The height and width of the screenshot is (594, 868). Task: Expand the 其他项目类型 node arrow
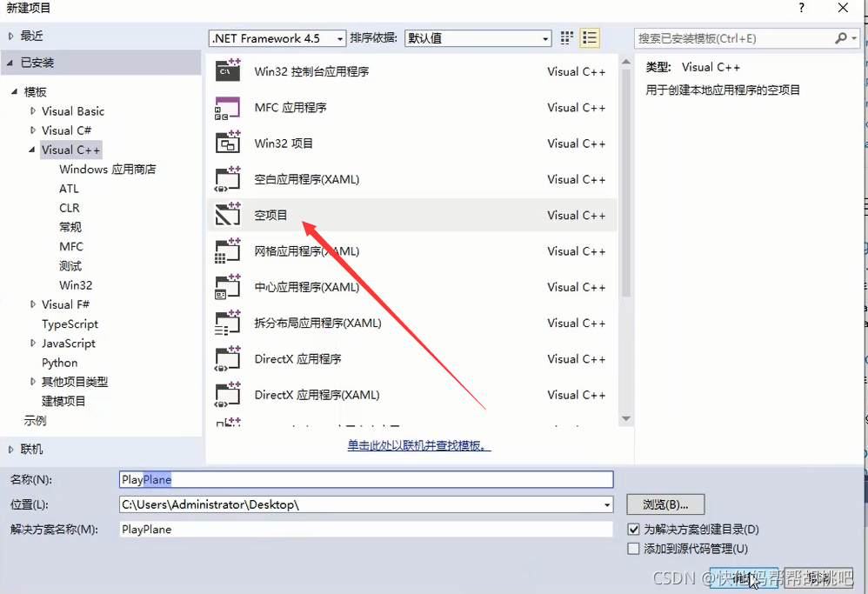33,382
